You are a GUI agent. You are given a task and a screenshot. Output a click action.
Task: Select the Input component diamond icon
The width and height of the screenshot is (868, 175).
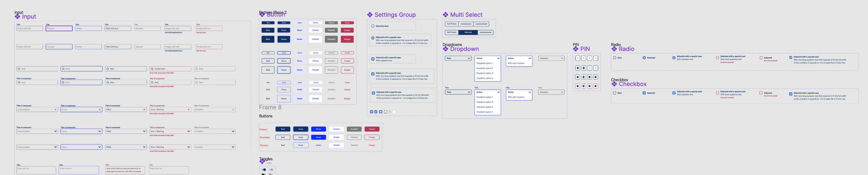(18, 16)
